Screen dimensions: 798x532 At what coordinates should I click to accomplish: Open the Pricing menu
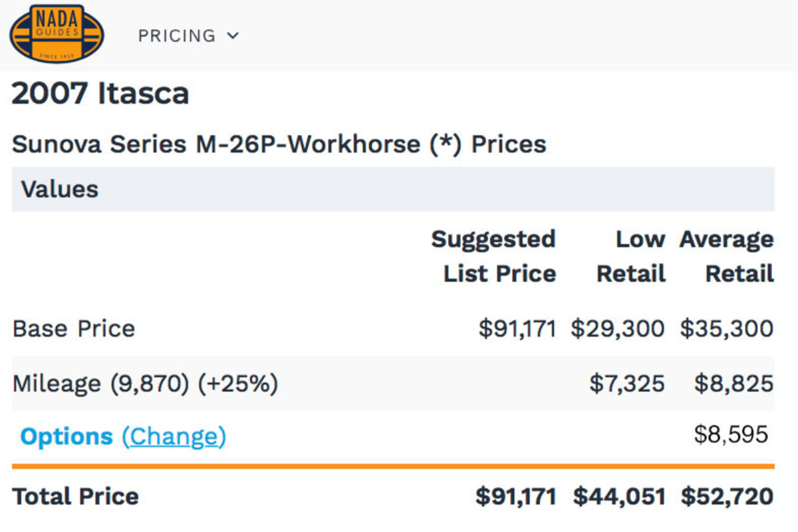[188, 36]
